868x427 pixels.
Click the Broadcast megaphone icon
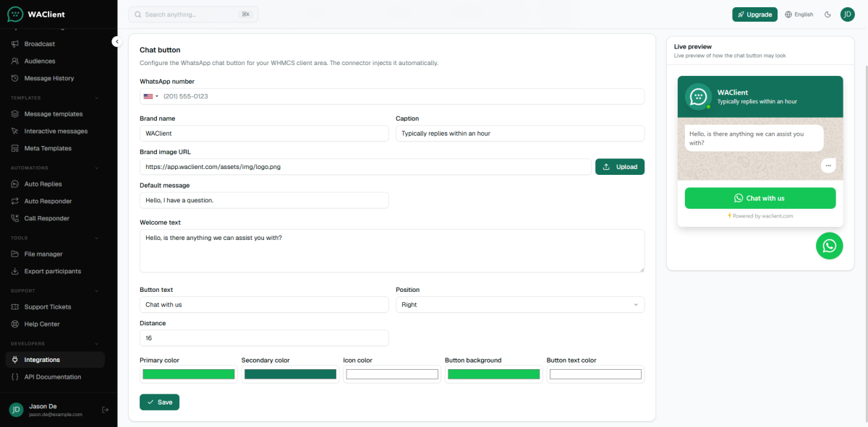click(15, 44)
